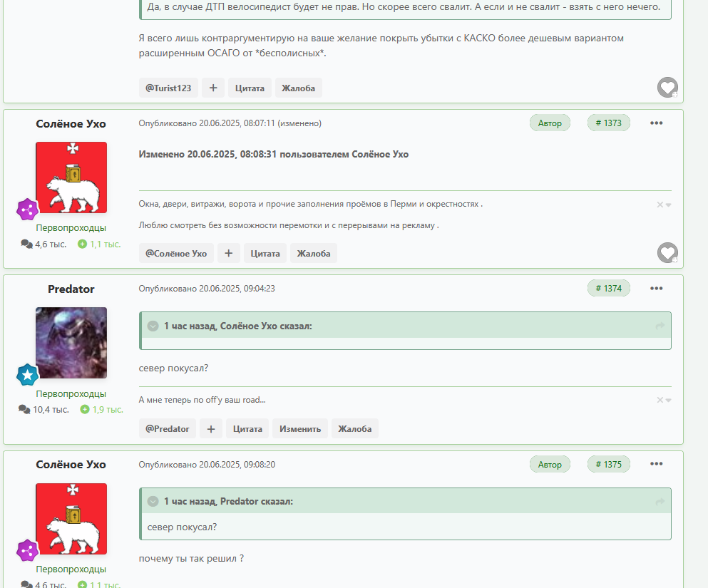Multi-quote plus button in Predator post
Screen dimensions: 708x588
(211, 428)
